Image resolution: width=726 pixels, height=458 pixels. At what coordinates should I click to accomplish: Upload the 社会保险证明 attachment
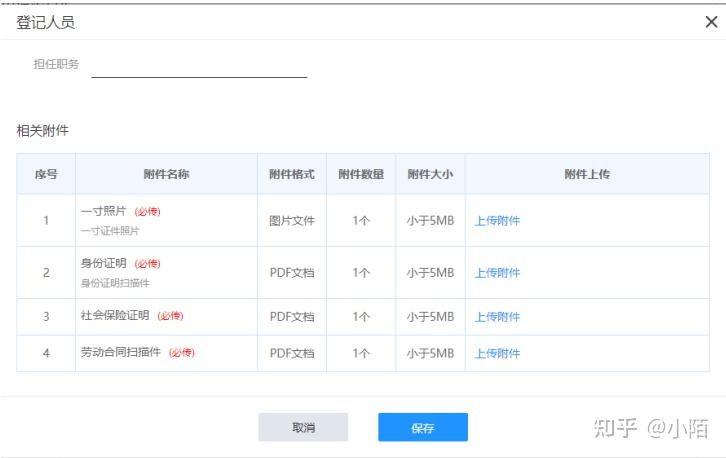pos(497,317)
